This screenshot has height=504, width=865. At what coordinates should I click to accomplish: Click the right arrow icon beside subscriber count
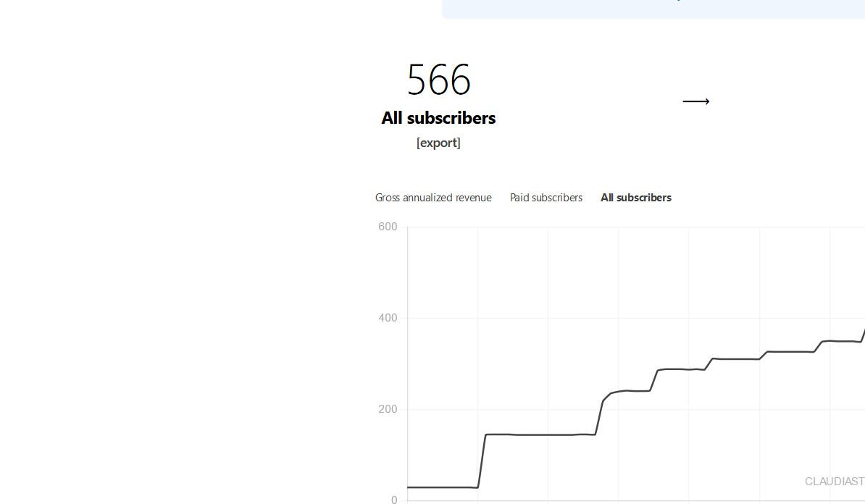point(695,101)
